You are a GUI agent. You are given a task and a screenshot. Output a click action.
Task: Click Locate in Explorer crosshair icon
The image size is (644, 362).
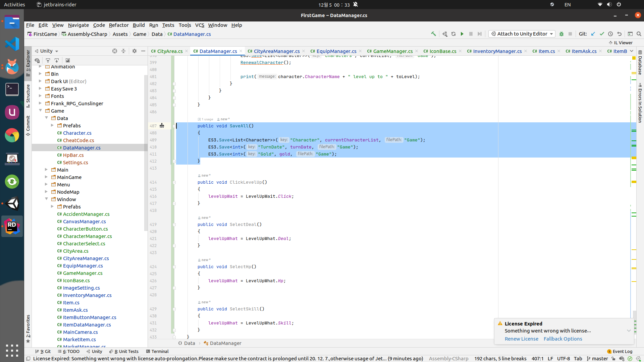pos(115,51)
